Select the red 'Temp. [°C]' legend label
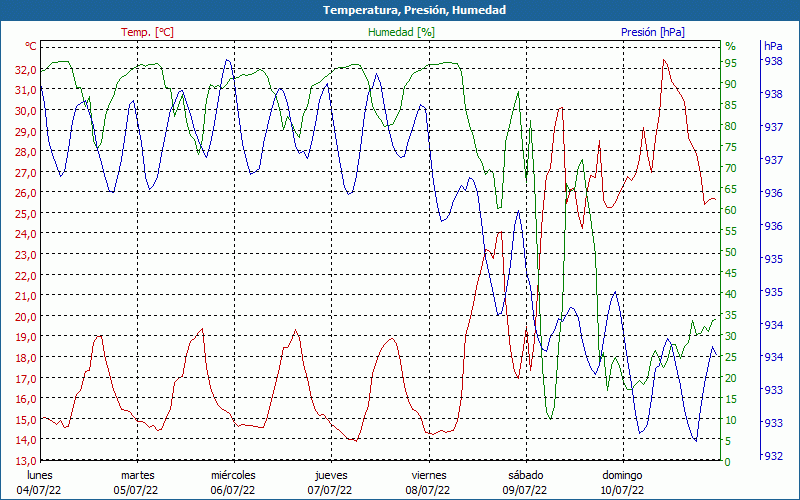 point(147,32)
